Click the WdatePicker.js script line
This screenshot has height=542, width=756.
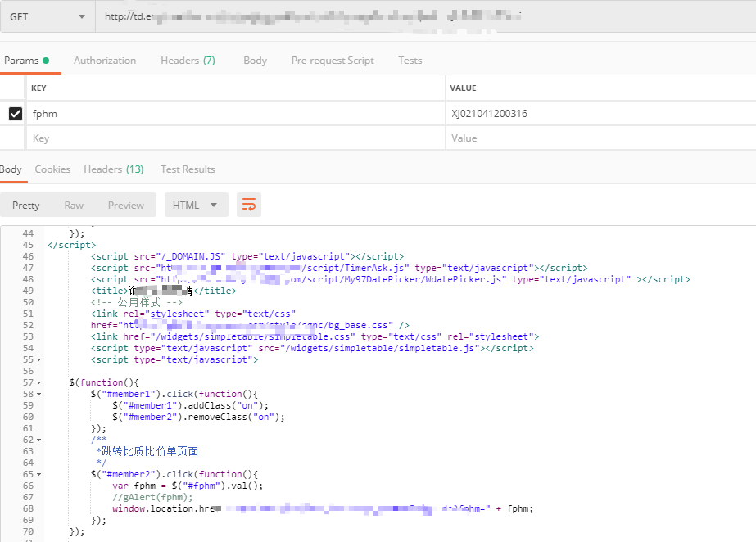click(x=391, y=279)
